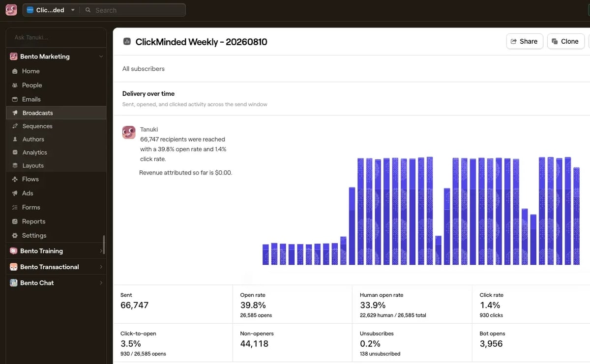Click the Layouts icon in sidebar
This screenshot has height=364, width=590.
15,166
